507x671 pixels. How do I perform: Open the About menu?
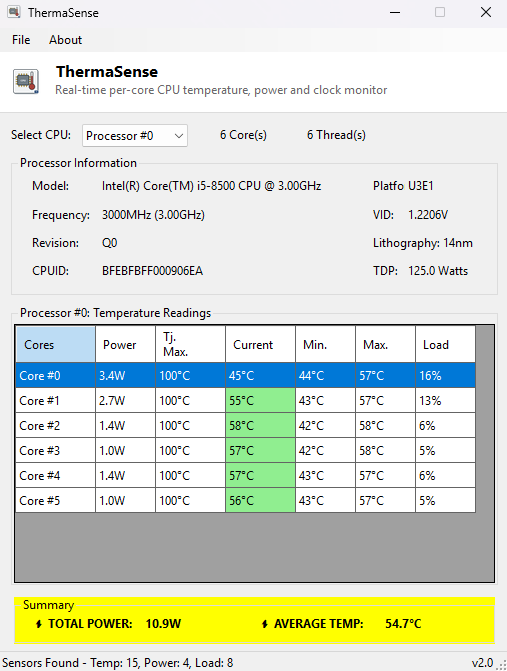[x=65, y=40]
